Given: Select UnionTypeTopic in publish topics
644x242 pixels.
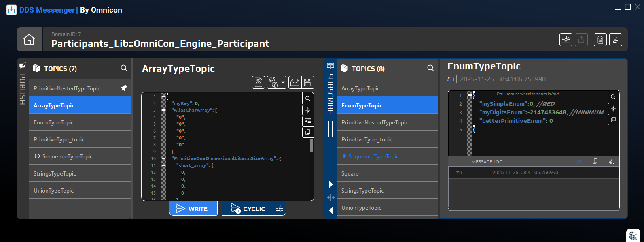Looking at the screenshot, I should tap(54, 191).
